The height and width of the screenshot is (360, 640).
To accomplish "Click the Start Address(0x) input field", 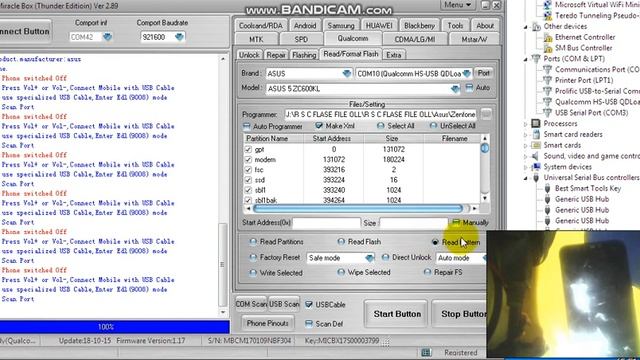I will (x=327, y=223).
